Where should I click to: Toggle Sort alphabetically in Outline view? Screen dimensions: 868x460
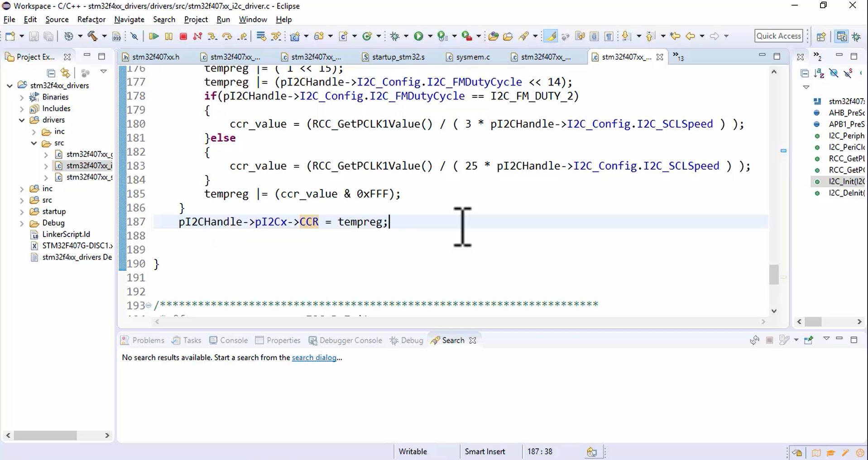[819, 73]
